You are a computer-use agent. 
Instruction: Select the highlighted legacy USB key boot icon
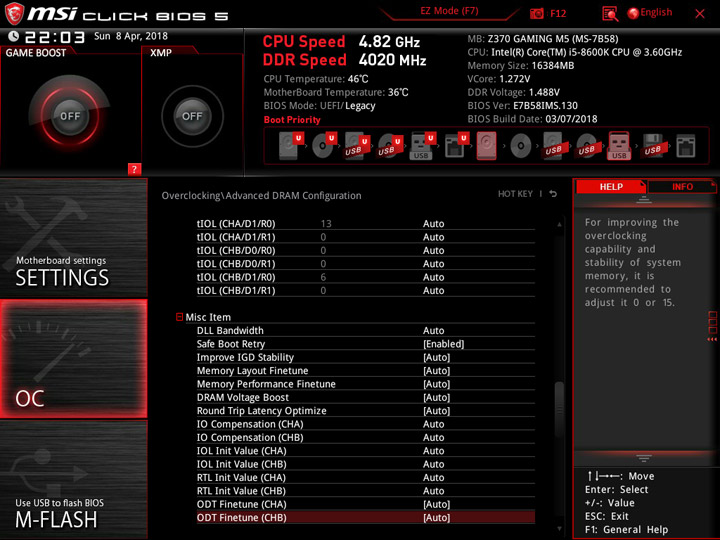[x=619, y=146]
